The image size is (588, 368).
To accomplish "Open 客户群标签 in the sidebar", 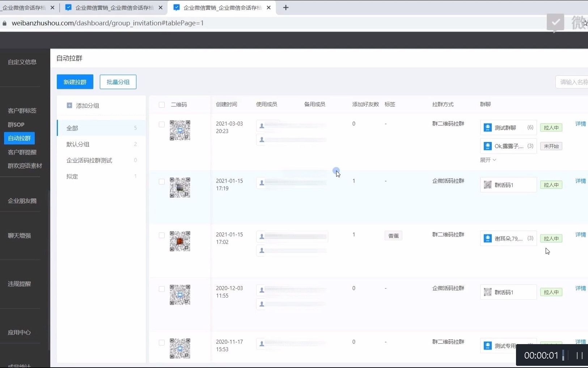I will (x=22, y=110).
